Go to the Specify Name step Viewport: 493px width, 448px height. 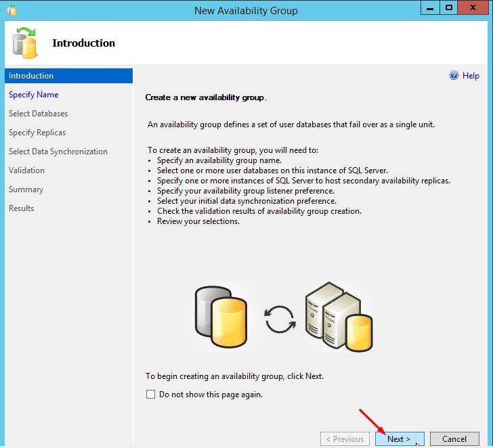pos(34,95)
